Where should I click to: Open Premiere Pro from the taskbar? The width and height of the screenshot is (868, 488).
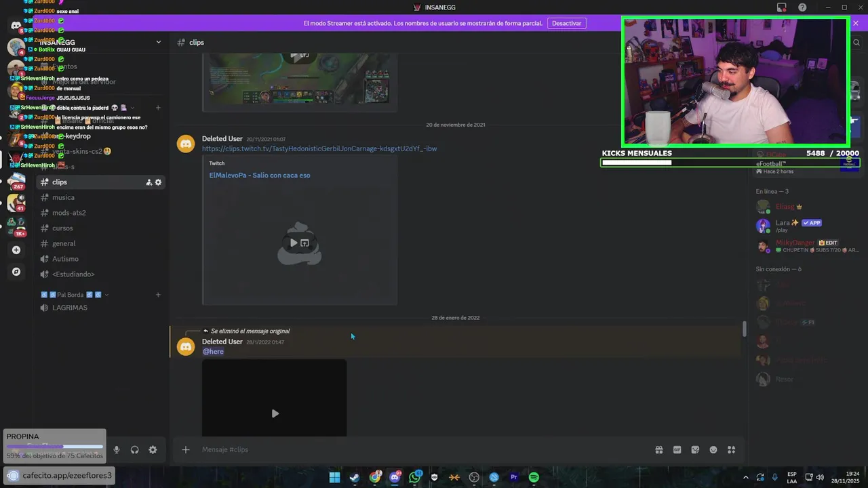pyautogui.click(x=514, y=477)
